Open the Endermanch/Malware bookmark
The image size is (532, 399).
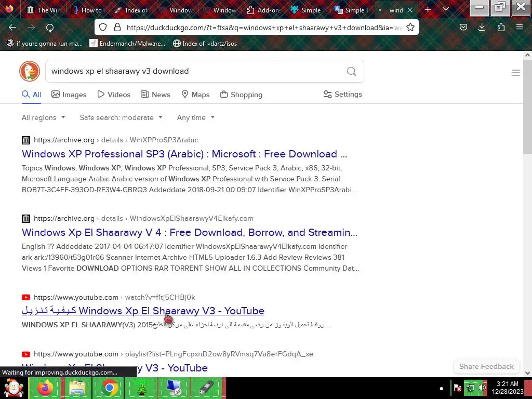127,44
